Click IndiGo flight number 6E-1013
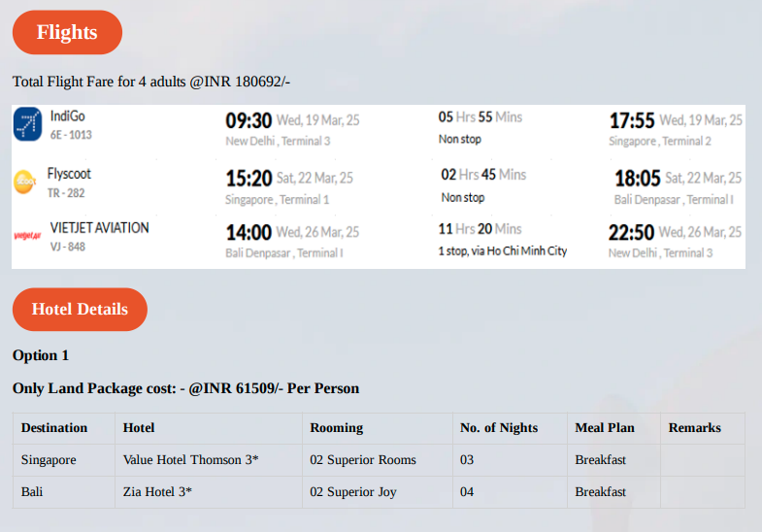 pos(71,135)
